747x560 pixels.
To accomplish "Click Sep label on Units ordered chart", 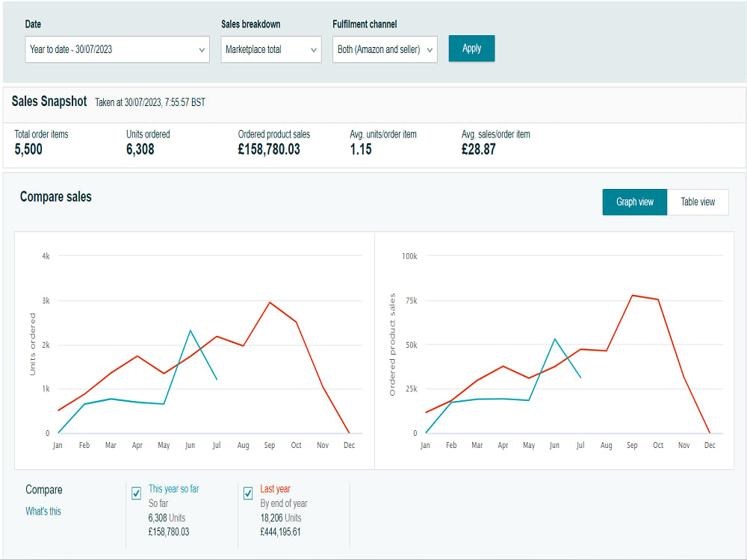I will click(270, 445).
